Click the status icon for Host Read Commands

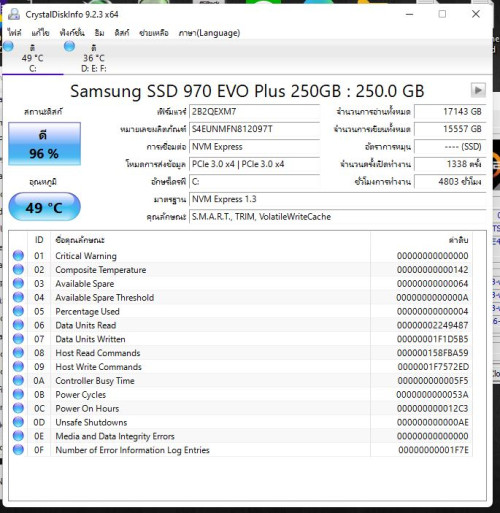point(18,353)
